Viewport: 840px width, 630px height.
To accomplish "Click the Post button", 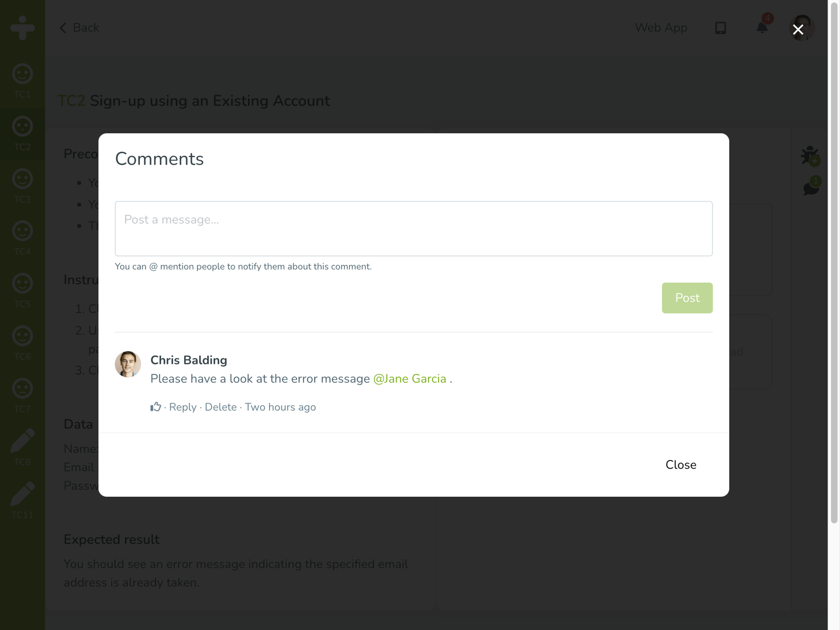I will click(687, 298).
